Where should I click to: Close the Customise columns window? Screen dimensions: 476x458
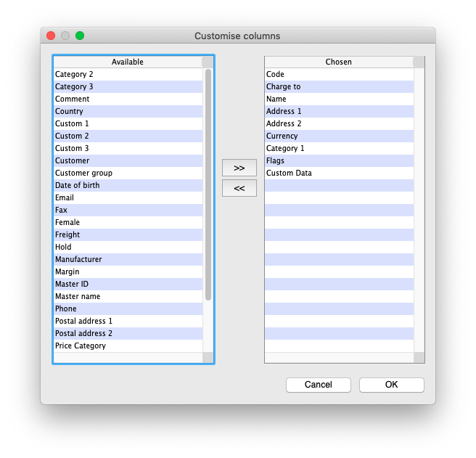point(51,36)
